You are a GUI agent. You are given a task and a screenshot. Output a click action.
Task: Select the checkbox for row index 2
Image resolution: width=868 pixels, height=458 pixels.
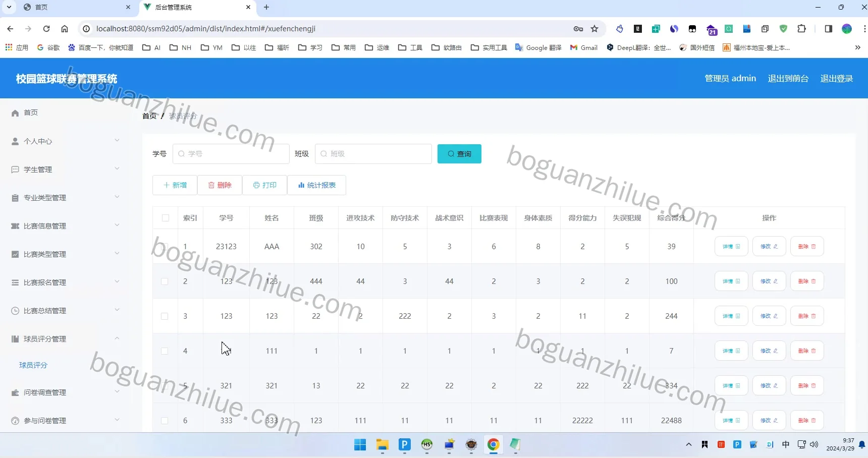click(x=165, y=281)
